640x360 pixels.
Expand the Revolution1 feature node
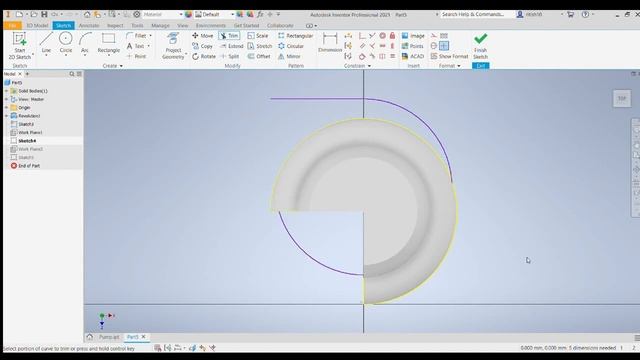7,116
